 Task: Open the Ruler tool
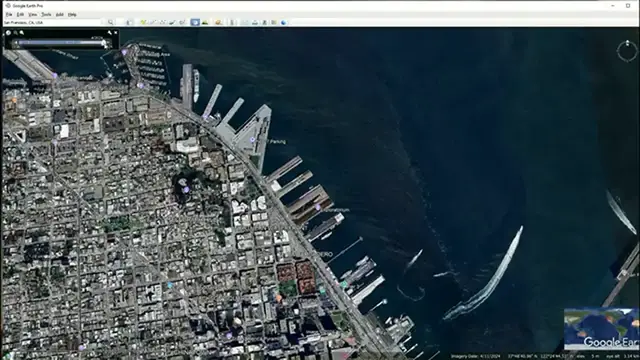(x=232, y=22)
